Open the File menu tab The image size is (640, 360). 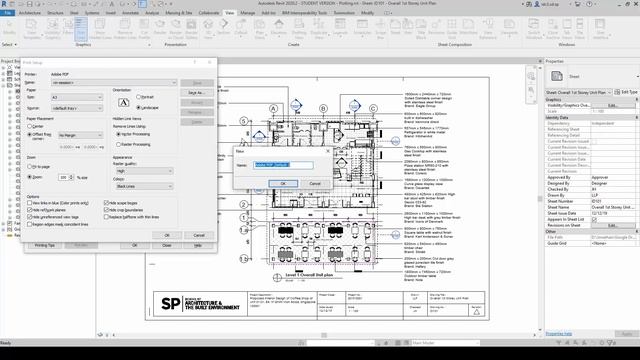pyautogui.click(x=7, y=13)
